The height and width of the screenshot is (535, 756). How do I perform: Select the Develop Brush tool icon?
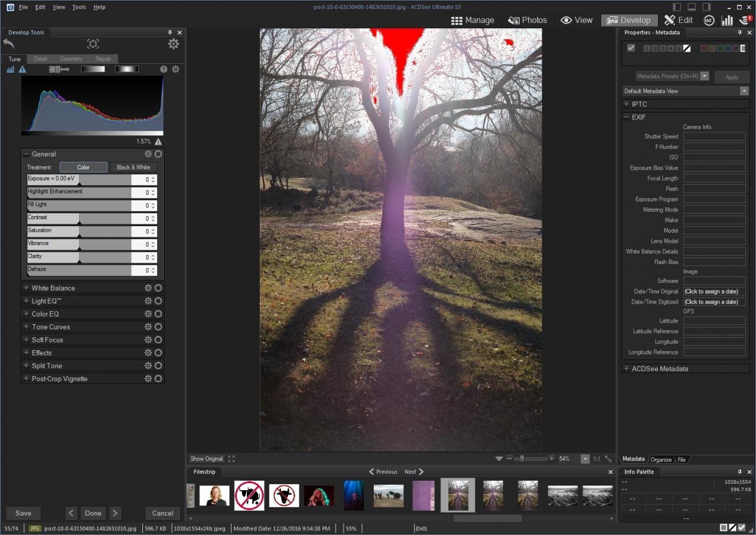coord(59,69)
